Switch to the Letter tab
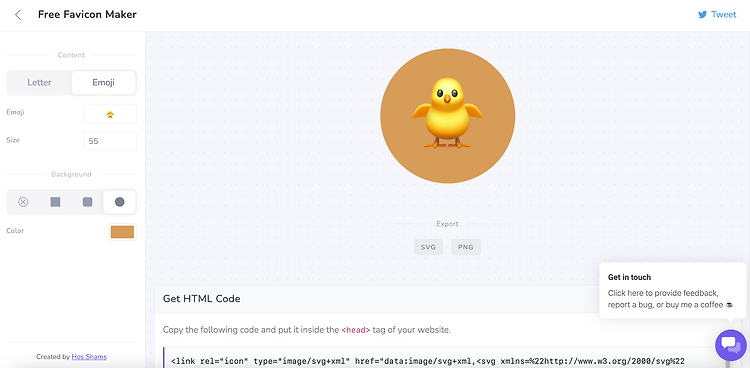Viewport: 750px width, 368px height. pos(39,82)
